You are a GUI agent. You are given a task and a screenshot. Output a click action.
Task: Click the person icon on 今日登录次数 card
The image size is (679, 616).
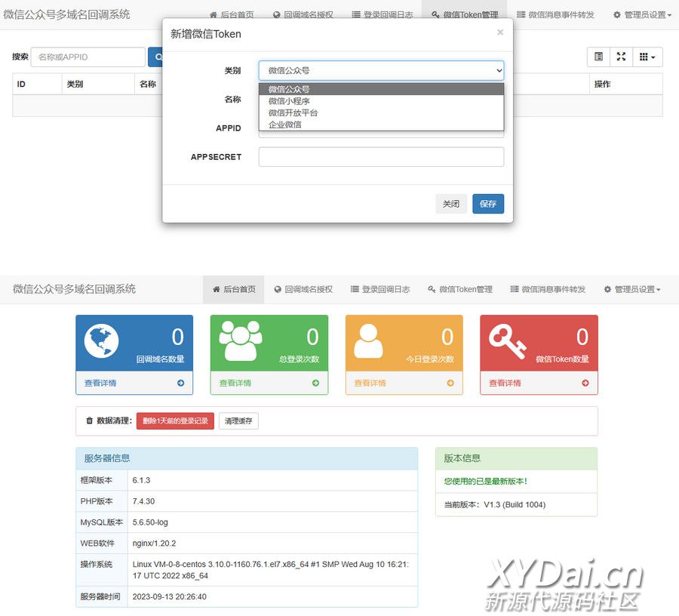(368, 342)
